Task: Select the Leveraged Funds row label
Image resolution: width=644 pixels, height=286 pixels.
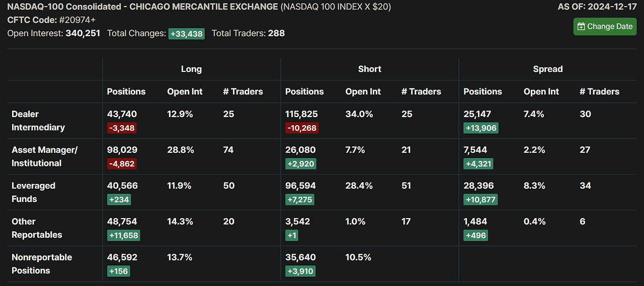Action: pyautogui.click(x=33, y=192)
